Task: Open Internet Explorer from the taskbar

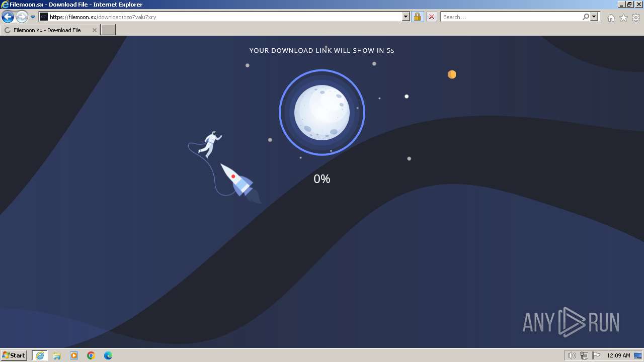Action: [x=40, y=355]
